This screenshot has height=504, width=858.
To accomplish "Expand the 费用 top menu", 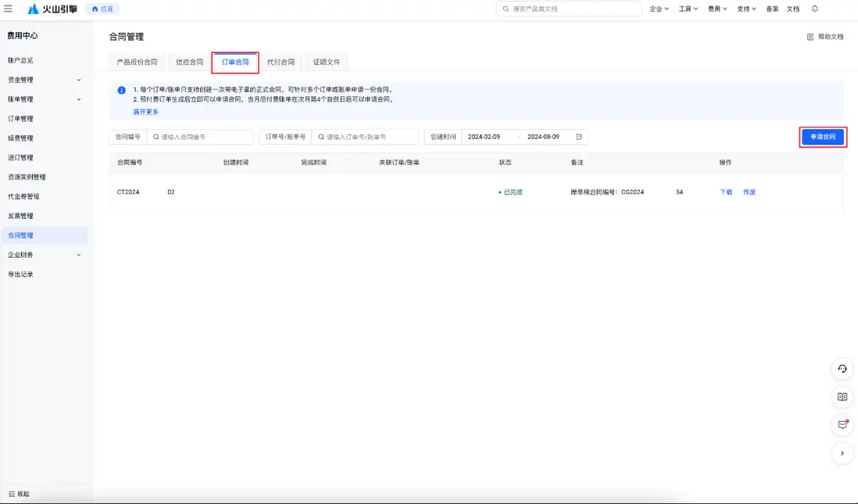I will pyautogui.click(x=717, y=9).
